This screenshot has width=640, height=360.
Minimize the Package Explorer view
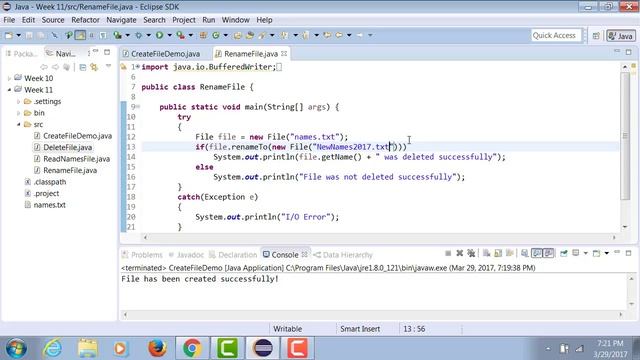point(96,52)
